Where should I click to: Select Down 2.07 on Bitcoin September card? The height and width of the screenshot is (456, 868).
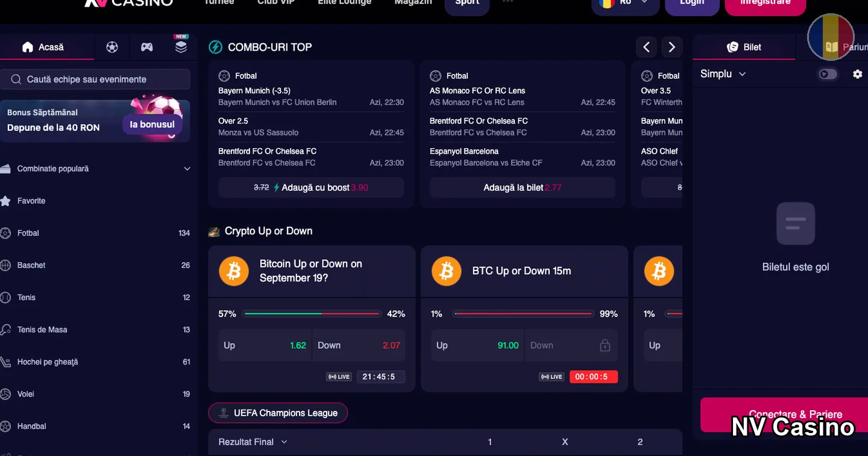tap(359, 345)
